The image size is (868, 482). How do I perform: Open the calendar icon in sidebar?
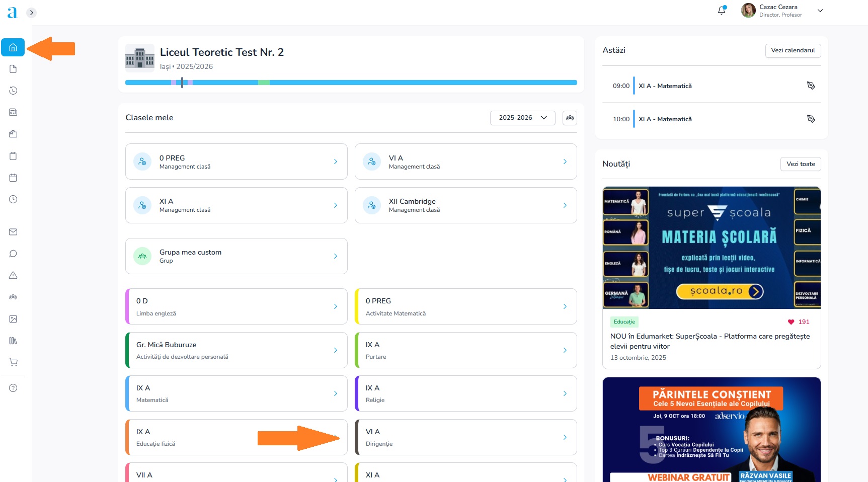pyautogui.click(x=13, y=178)
